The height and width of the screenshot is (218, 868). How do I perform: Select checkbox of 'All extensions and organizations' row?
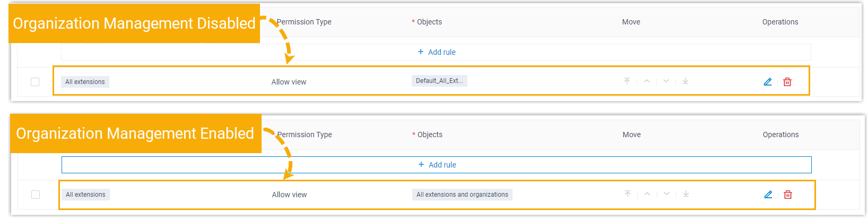pyautogui.click(x=36, y=195)
